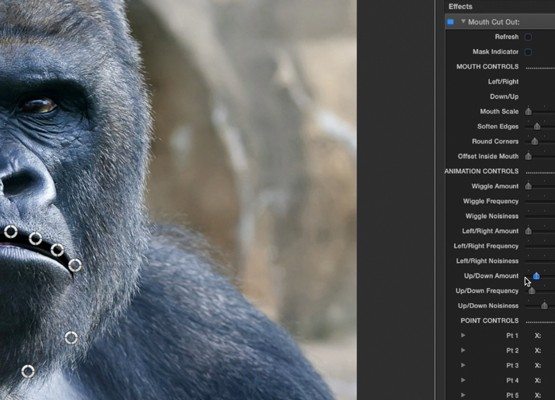The image size is (555, 400).
Task: Select the third upper lip control point
Action: (x=57, y=250)
